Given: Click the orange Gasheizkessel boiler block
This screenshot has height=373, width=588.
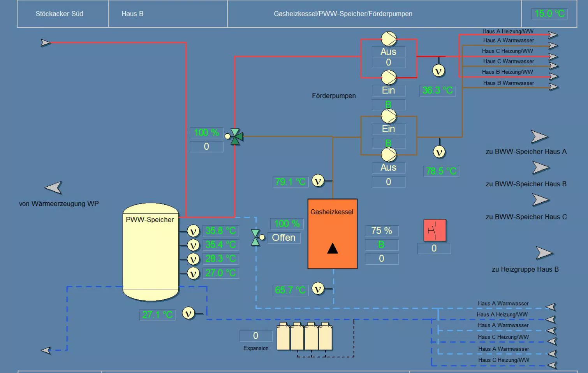Looking at the screenshot, I should click(332, 234).
